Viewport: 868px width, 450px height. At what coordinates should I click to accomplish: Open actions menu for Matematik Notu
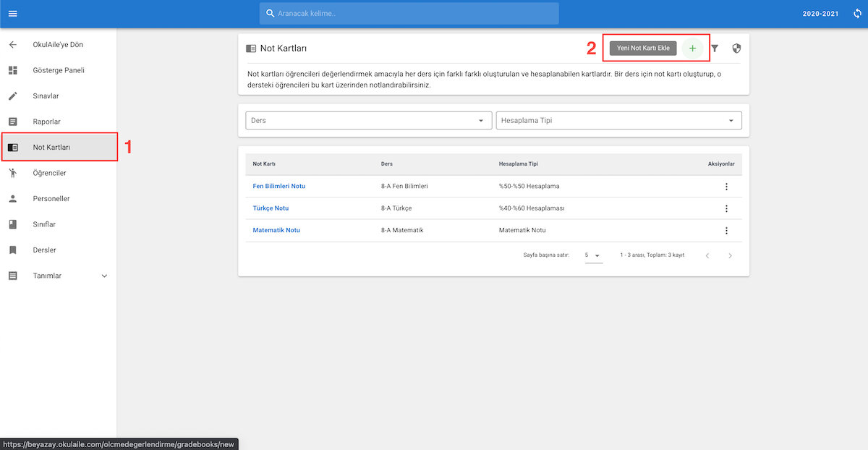click(726, 231)
